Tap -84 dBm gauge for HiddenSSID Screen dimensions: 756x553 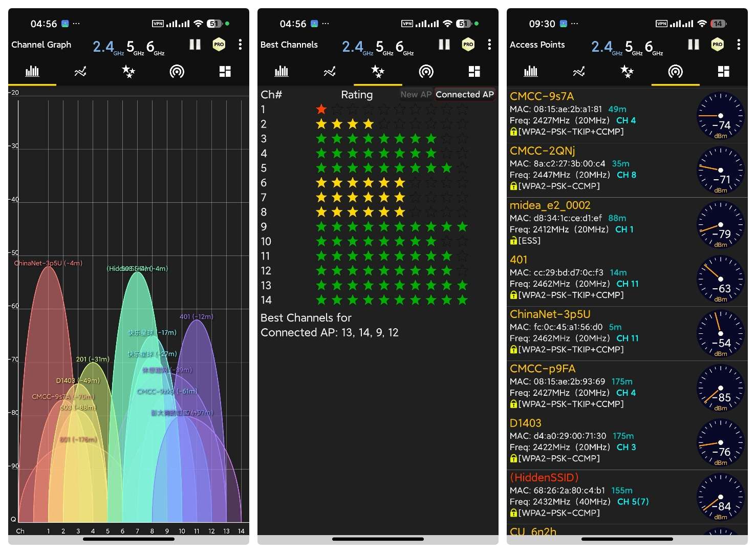(x=721, y=497)
